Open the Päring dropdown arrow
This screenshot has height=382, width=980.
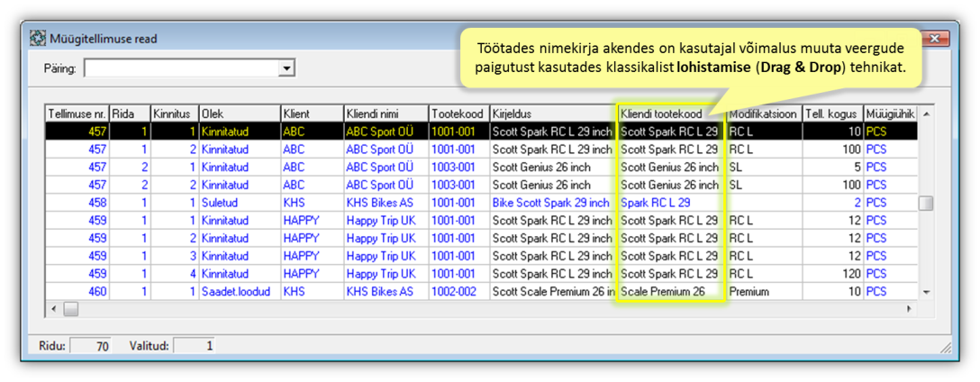[286, 68]
